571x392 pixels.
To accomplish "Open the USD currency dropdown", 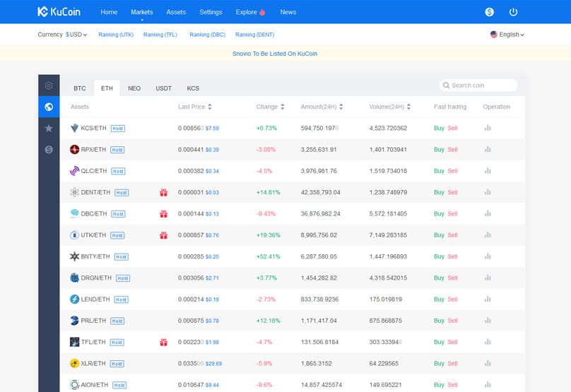I will (x=76, y=35).
